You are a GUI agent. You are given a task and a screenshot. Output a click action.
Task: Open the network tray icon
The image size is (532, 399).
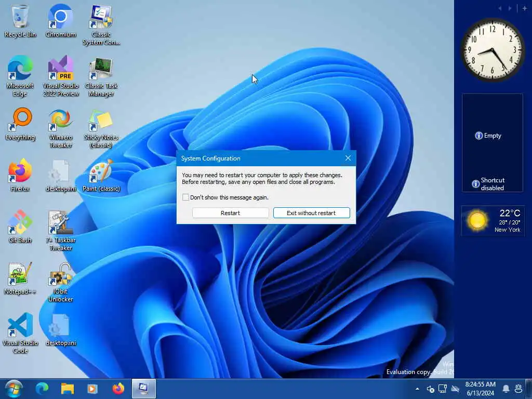coord(443,389)
